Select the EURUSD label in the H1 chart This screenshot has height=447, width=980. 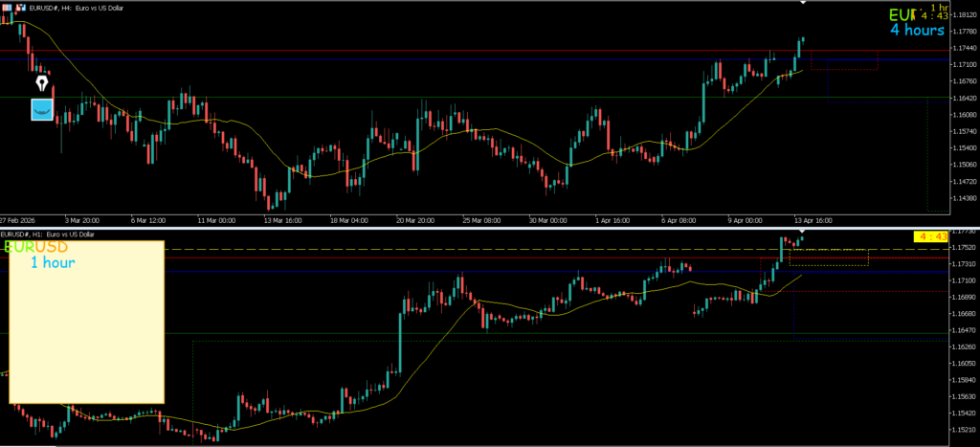coord(36,247)
